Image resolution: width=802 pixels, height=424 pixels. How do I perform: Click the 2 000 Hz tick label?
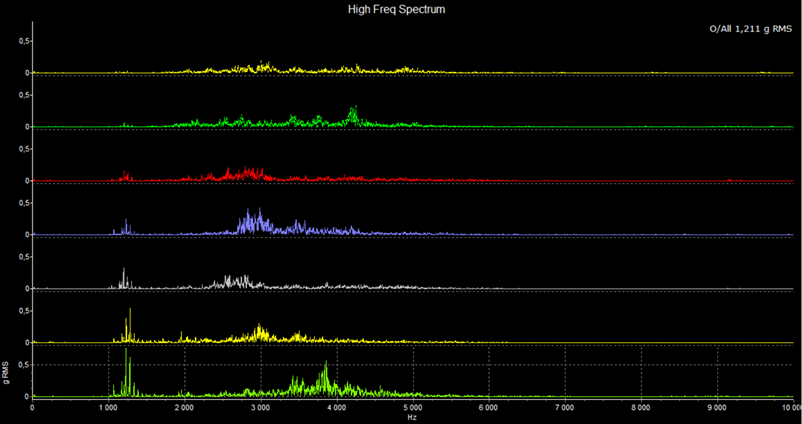tap(184, 408)
